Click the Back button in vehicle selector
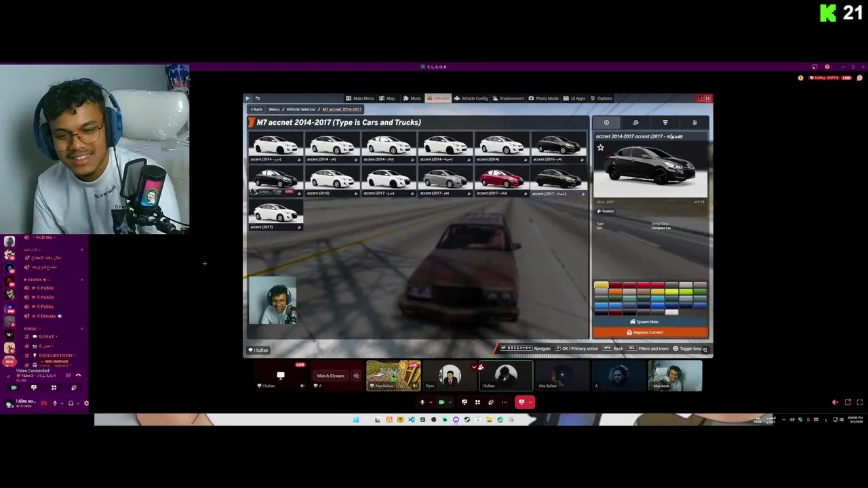Viewport: 868px width, 488px height. [x=256, y=109]
